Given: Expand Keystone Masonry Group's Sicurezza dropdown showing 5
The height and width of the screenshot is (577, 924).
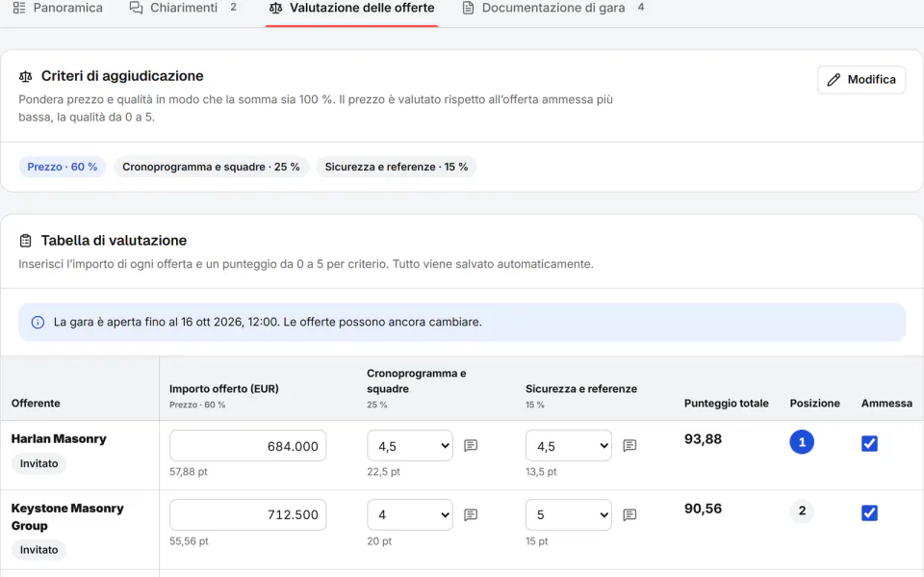Looking at the screenshot, I should (569, 515).
